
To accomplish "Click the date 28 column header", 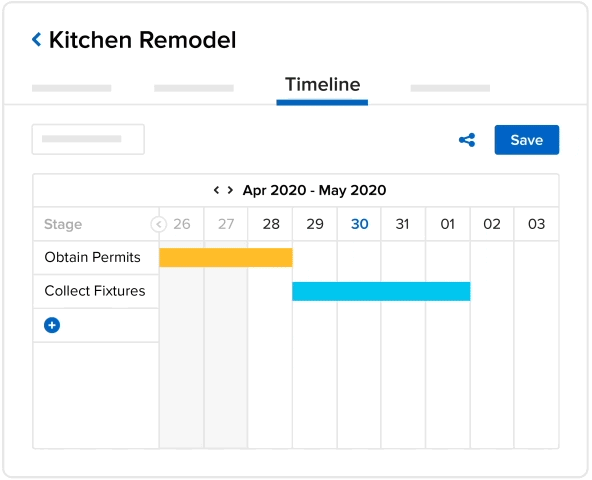I will (271, 224).
